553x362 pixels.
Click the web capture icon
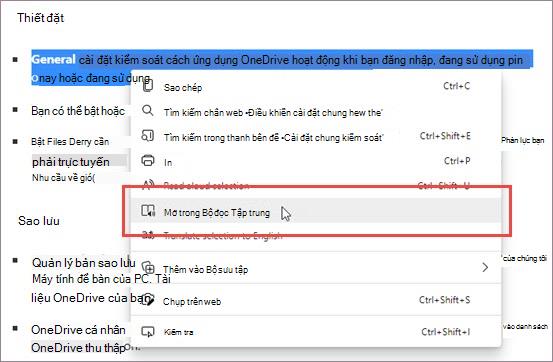(x=149, y=300)
